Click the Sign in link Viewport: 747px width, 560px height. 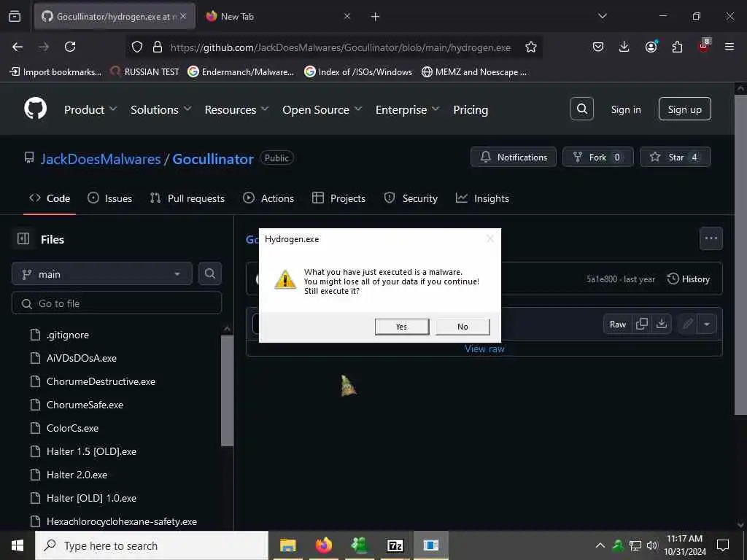coord(626,109)
